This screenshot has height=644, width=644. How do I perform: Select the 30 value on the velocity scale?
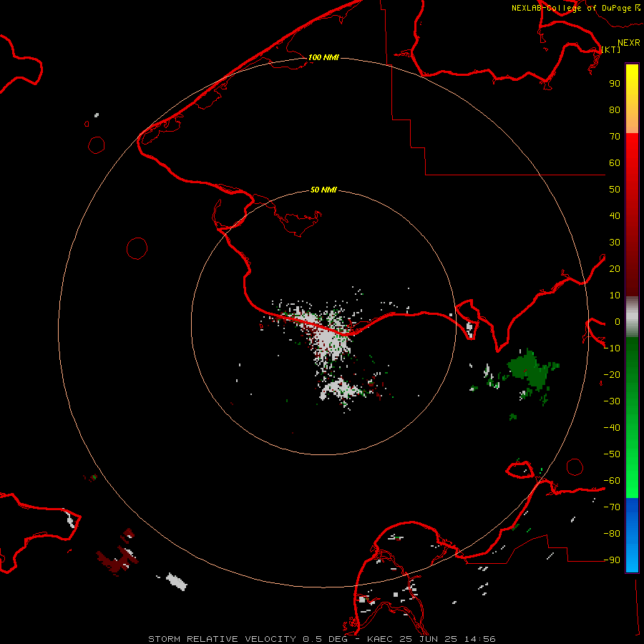(615, 243)
